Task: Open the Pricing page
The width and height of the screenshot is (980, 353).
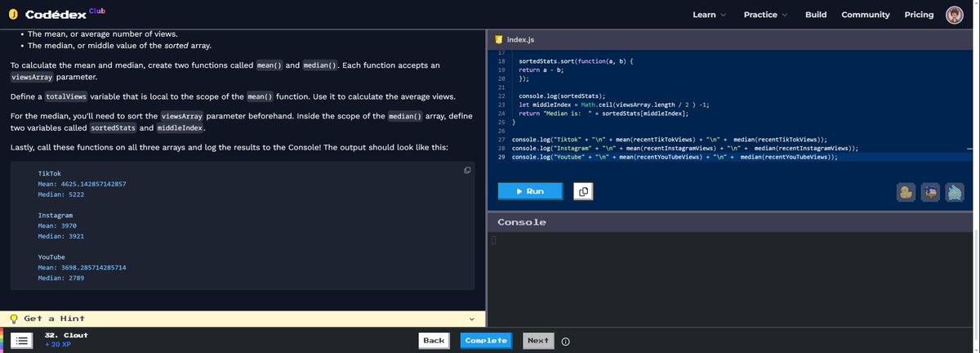Action: click(919, 15)
